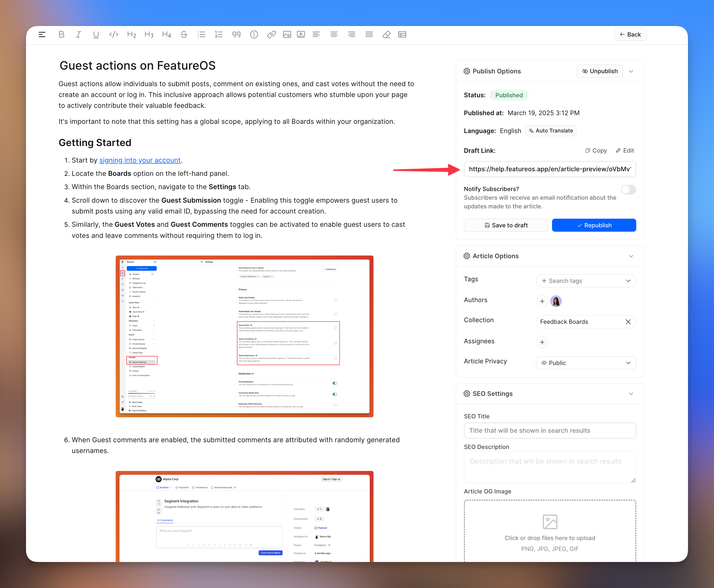
Task: Insert hyperlink
Action: (271, 35)
